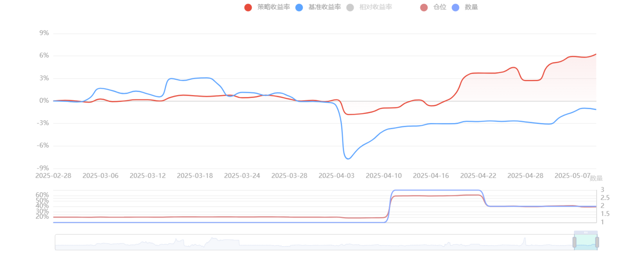Screen dimensions: 644x256
Task: Click right handle of the zoom slider
Action: tap(597, 242)
